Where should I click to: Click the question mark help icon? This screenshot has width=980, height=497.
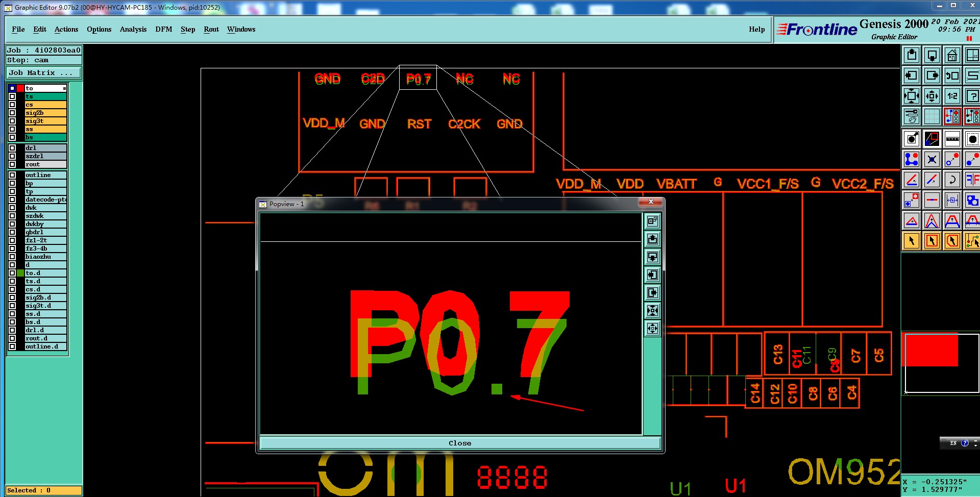point(972,96)
